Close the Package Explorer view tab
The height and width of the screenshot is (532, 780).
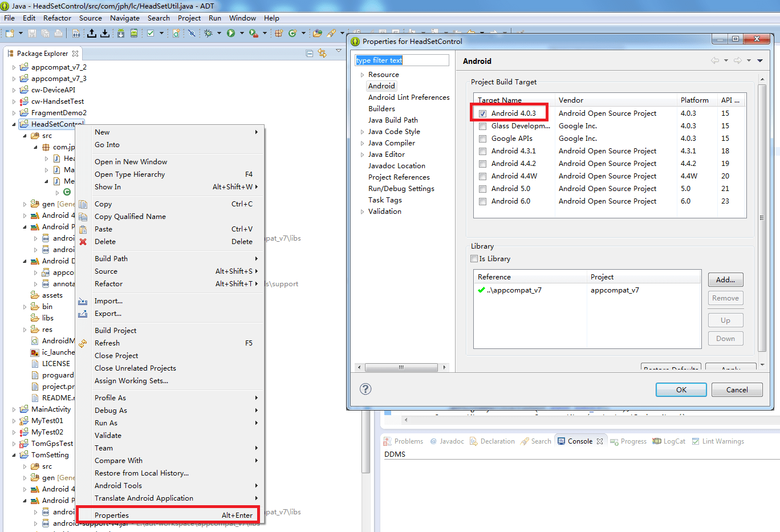[x=75, y=54]
